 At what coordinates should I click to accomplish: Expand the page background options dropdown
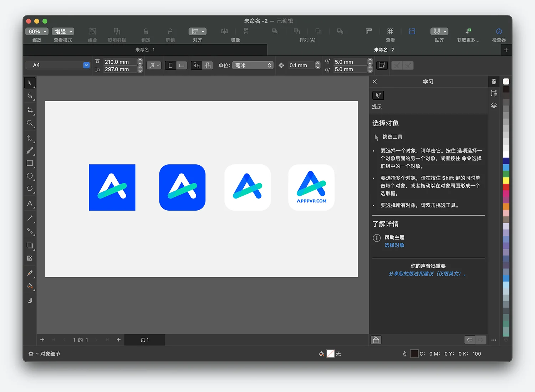154,65
